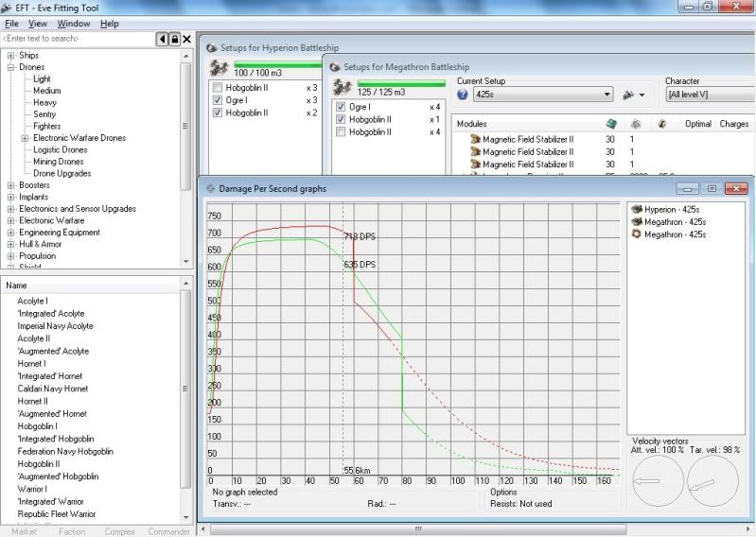Viewport: 756px width, 537px height.
Task: Select first Megathron - 425s ship icon
Action: point(637,221)
